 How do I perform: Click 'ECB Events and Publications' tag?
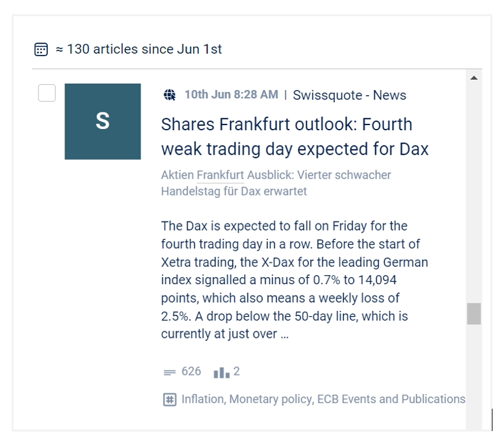(x=391, y=399)
